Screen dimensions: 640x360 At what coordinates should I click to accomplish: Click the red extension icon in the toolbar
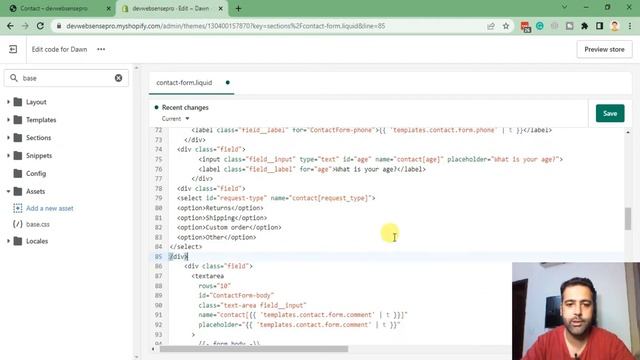(x=525, y=27)
